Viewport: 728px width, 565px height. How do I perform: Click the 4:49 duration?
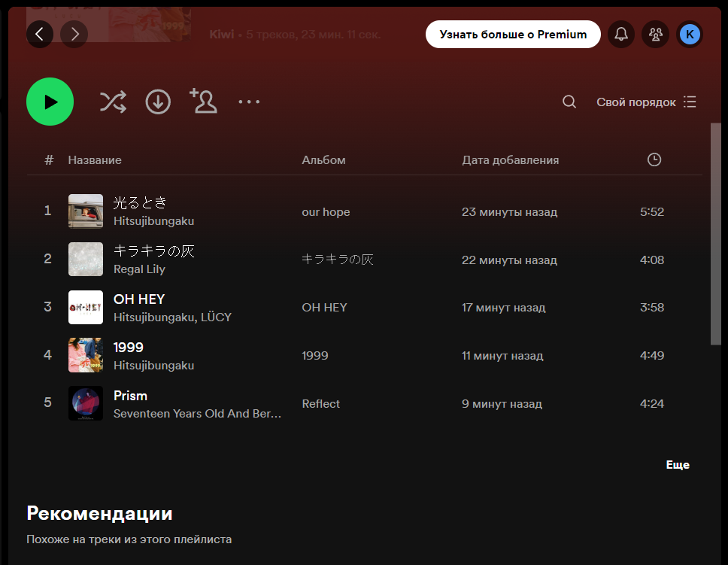point(652,355)
